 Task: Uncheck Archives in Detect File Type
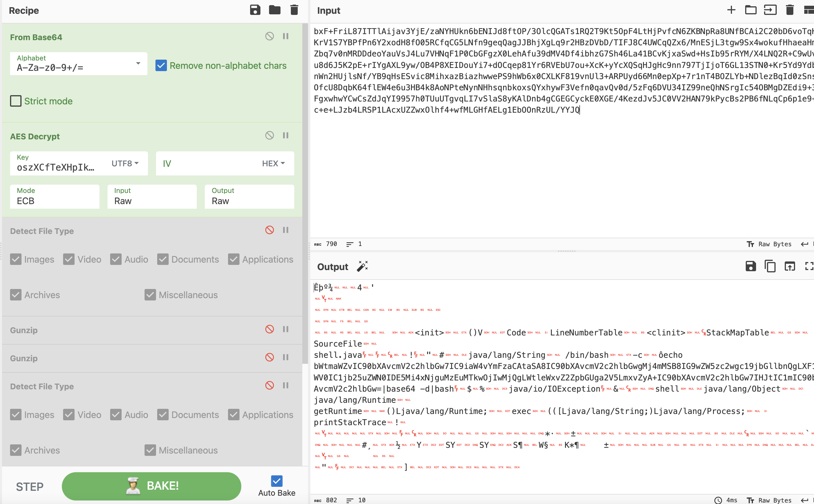(15, 295)
